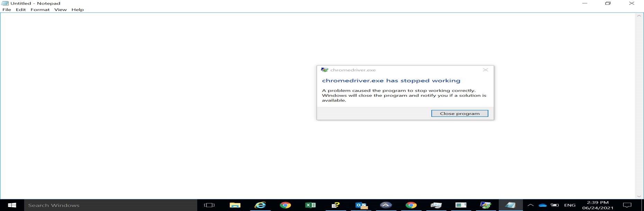The width and height of the screenshot is (644, 211).
Task: Click the vertical scrollbar down arrow
Action: pos(639,196)
